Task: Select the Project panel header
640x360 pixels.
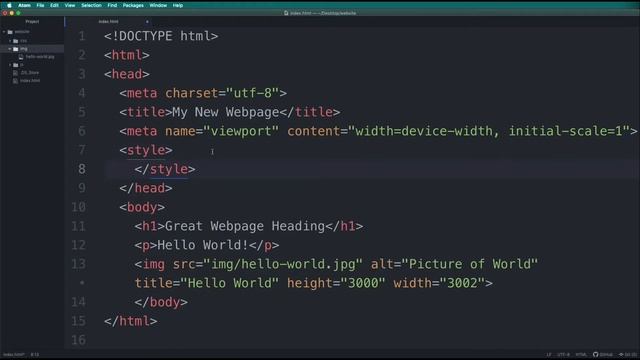Action: point(32,21)
